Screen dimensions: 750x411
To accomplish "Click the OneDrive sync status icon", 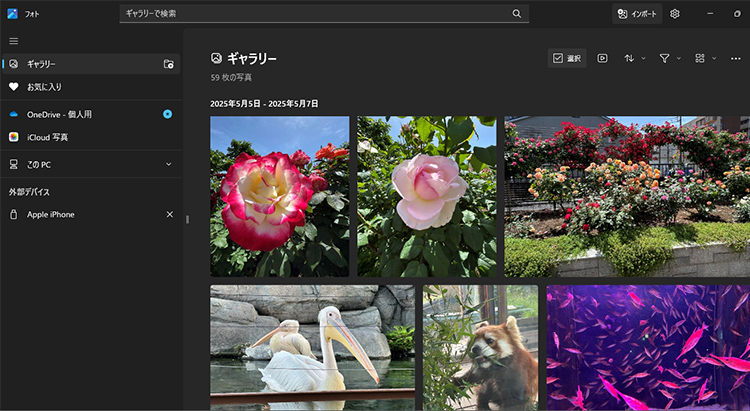I will (168, 114).
